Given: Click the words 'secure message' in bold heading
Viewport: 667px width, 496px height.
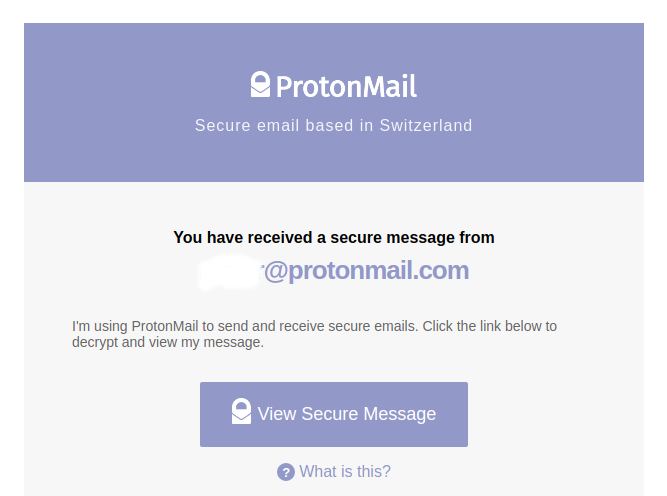Looking at the screenshot, I should pyautogui.click(x=392, y=237).
